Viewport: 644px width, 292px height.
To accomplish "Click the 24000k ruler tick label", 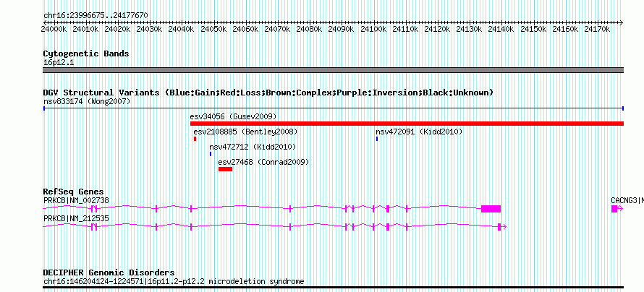I will 54,29.
